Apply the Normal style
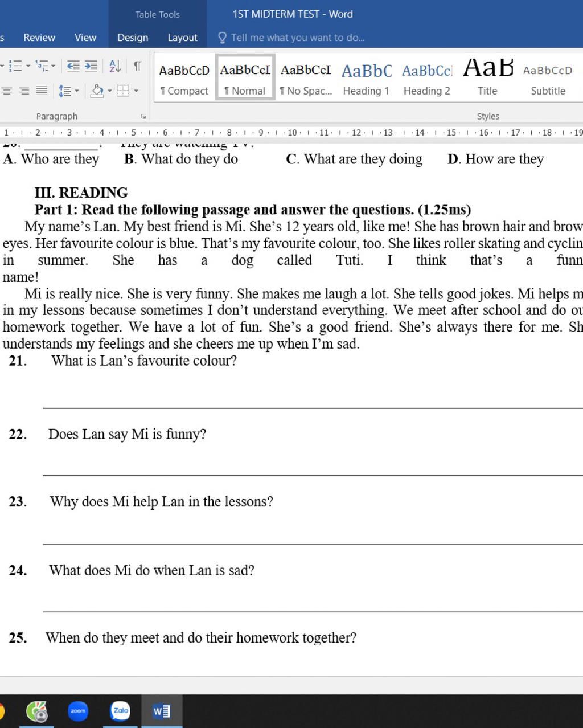Image resolution: width=583 pixels, height=728 pixels. [245, 77]
